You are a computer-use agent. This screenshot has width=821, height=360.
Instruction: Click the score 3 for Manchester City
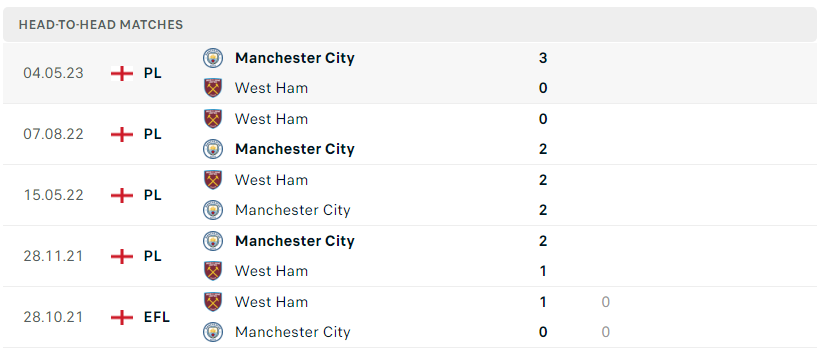pos(543,58)
